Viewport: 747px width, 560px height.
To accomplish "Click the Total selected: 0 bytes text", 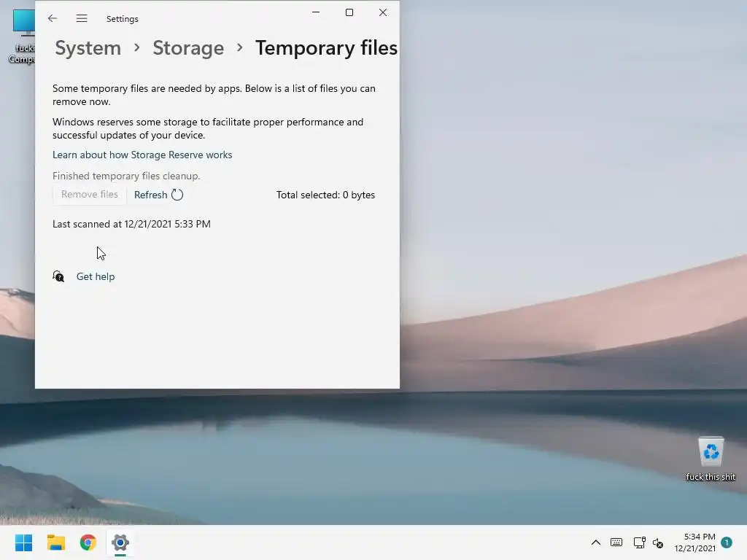I will point(326,195).
